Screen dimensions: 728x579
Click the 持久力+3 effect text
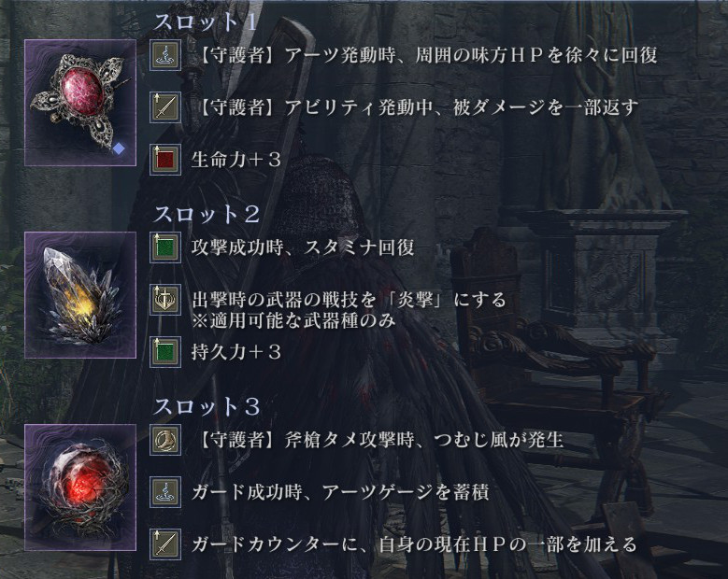236,352
